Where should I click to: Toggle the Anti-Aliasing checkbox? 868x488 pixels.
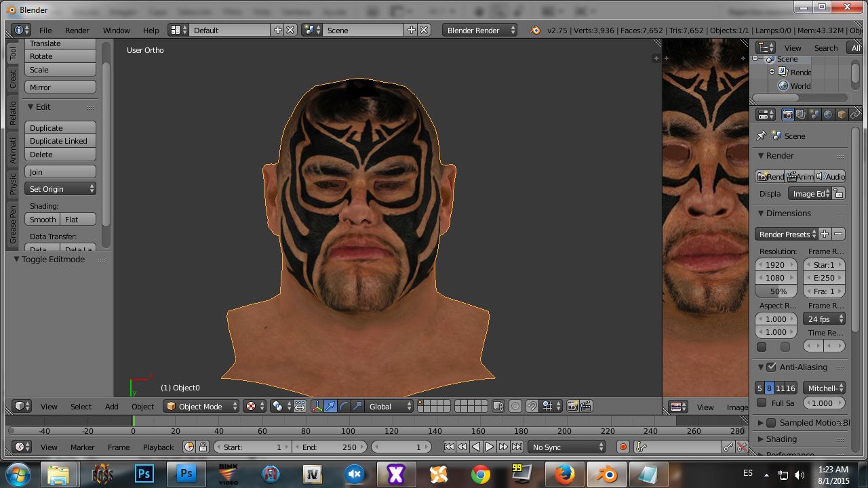click(771, 367)
